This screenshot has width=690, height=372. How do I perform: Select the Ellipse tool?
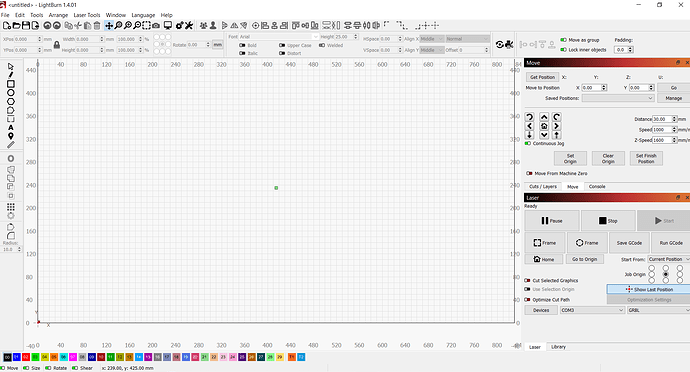pos(11,92)
